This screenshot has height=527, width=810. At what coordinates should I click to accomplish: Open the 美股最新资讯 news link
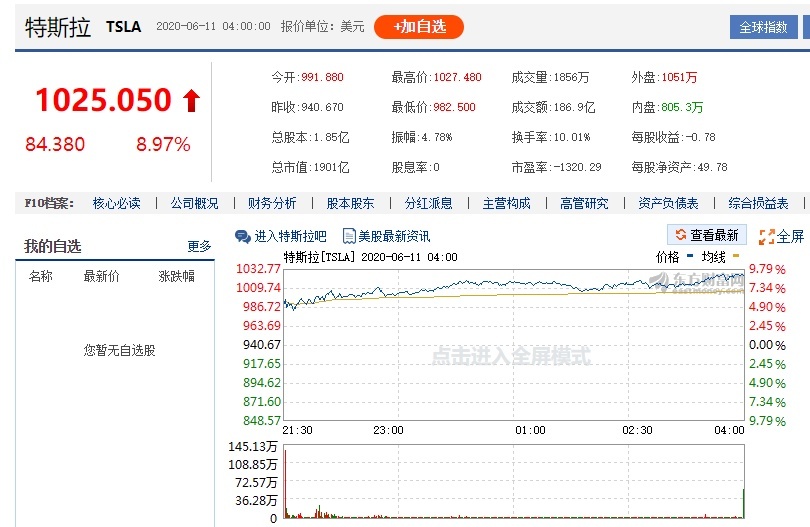394,236
